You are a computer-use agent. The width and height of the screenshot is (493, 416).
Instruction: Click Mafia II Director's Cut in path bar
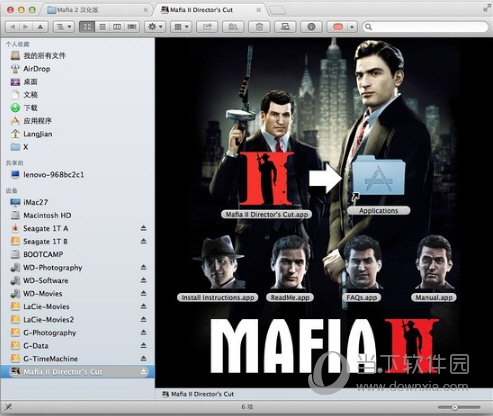pos(198,394)
